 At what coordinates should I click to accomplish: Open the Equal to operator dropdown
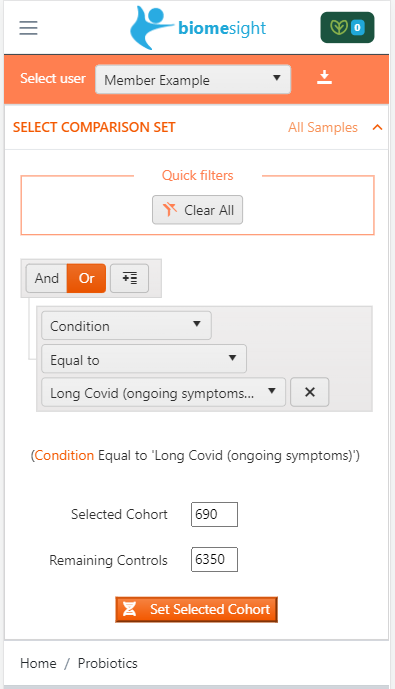pos(144,359)
